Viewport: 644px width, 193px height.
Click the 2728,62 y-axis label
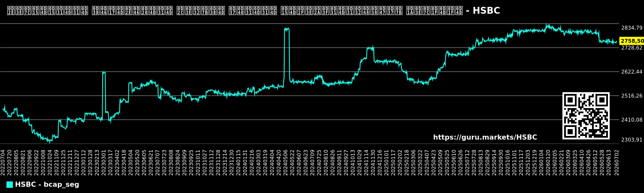pyautogui.click(x=632, y=48)
